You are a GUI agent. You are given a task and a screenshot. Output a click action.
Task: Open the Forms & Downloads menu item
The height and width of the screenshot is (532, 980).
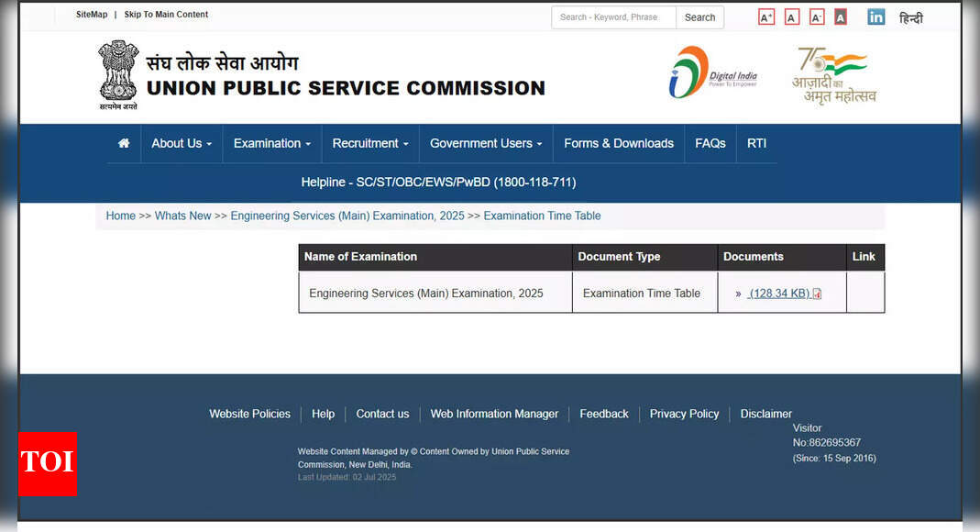click(x=618, y=144)
